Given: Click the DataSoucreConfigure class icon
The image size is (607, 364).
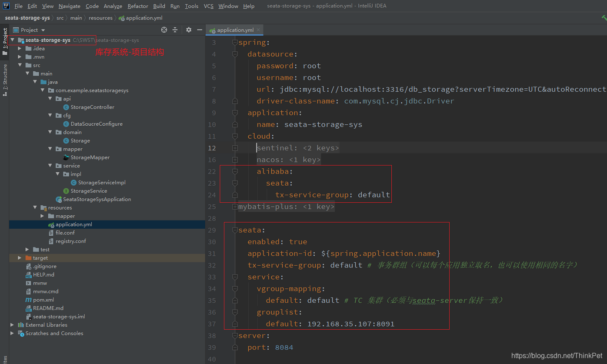Looking at the screenshot, I should click(x=66, y=124).
